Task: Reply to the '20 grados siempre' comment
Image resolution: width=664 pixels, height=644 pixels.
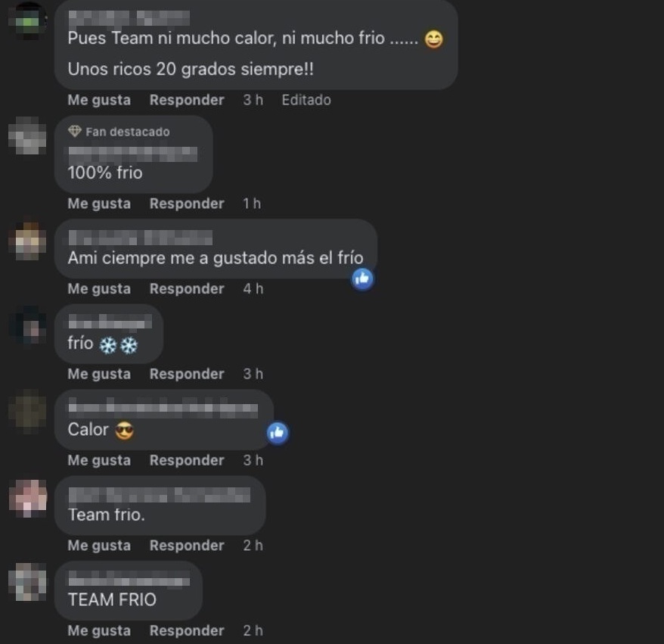Action: 187,100
